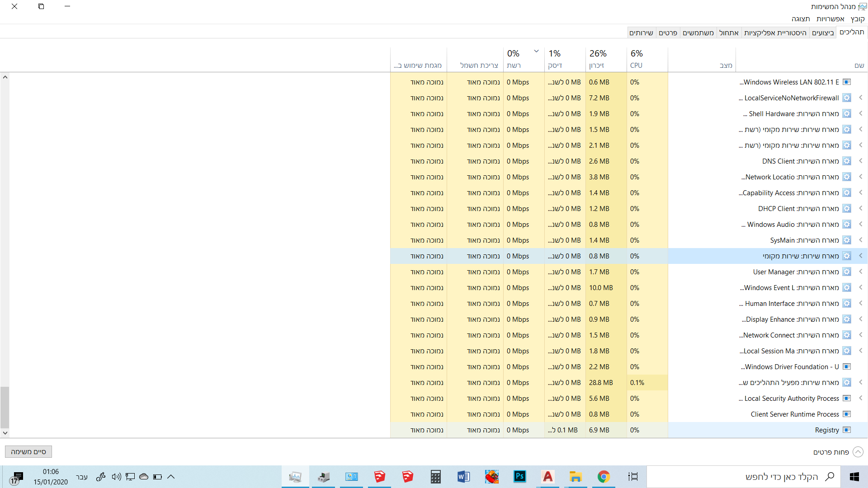Screen dimensions: 868x488
Task: Click the Task View taskbar icon
Action: point(633,477)
